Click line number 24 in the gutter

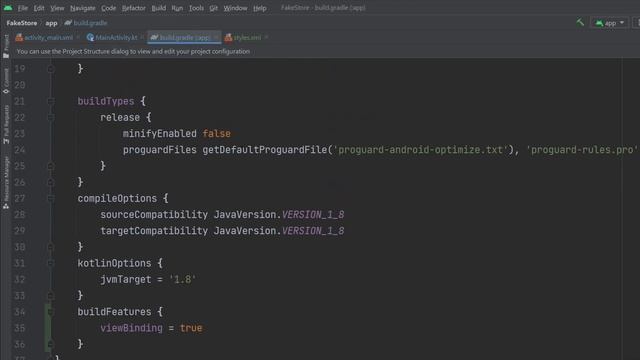(20, 150)
